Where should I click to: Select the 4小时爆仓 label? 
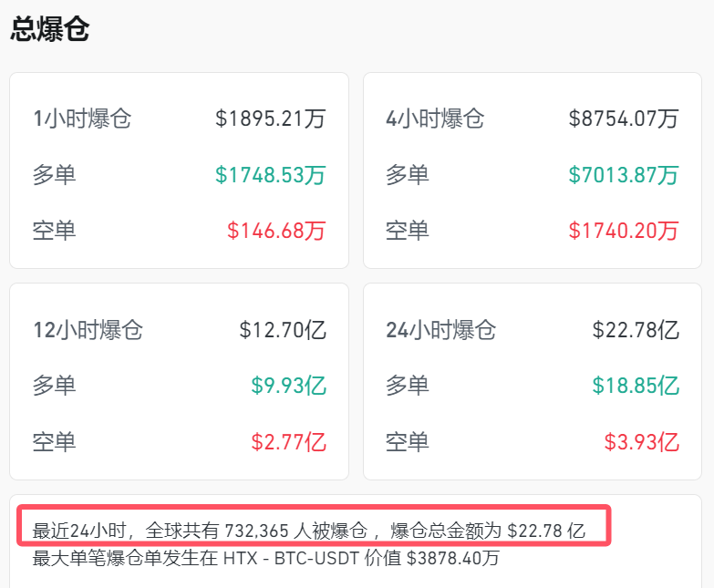pos(435,119)
